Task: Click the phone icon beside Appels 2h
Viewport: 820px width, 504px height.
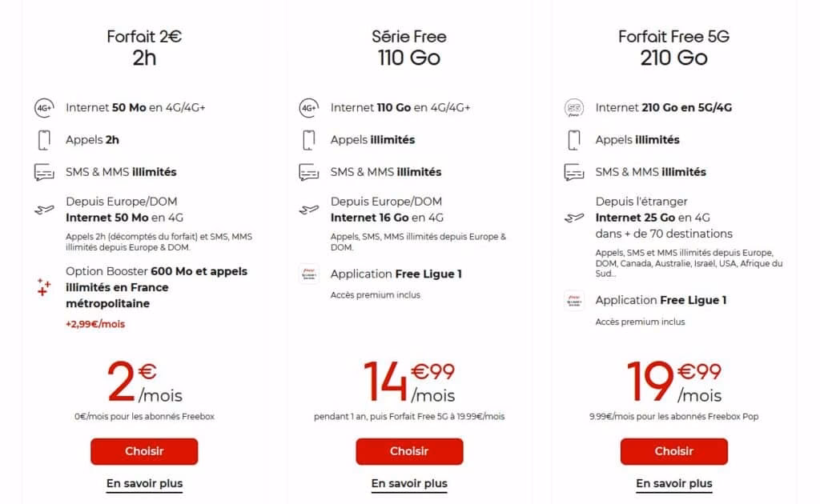Action: 44,140
